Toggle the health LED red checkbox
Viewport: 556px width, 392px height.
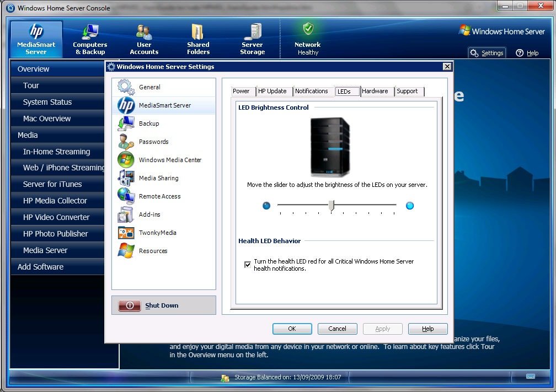click(248, 265)
